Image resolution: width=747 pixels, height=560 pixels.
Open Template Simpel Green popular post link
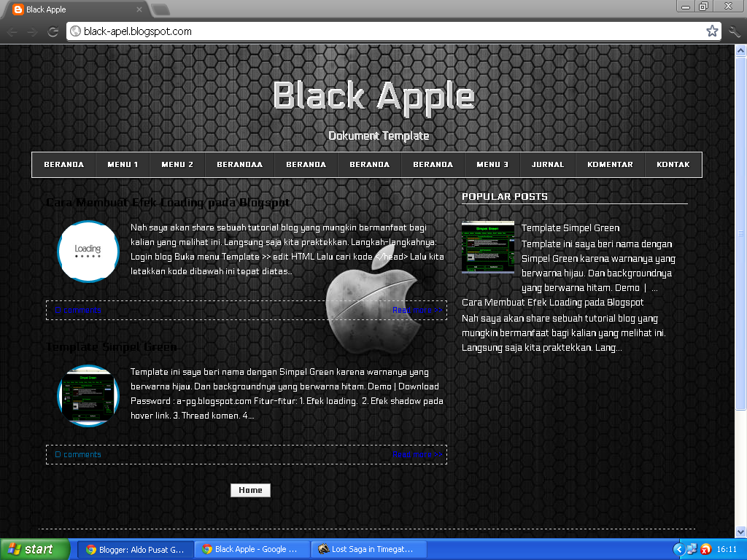(570, 228)
